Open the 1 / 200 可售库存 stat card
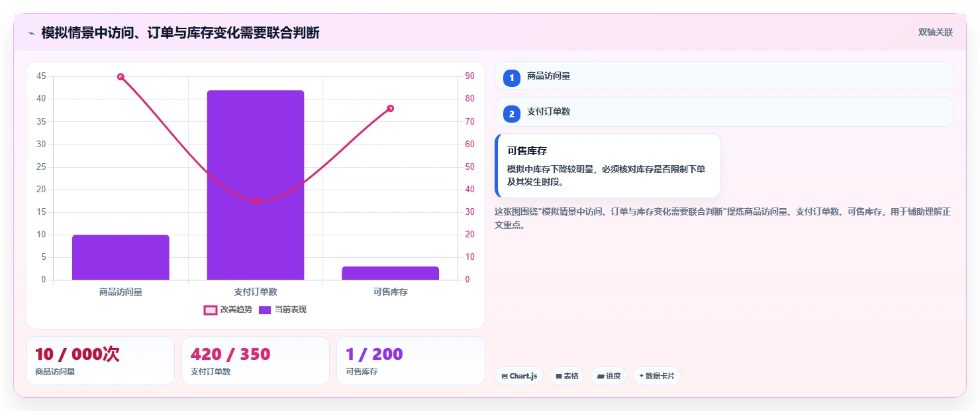 tap(411, 361)
